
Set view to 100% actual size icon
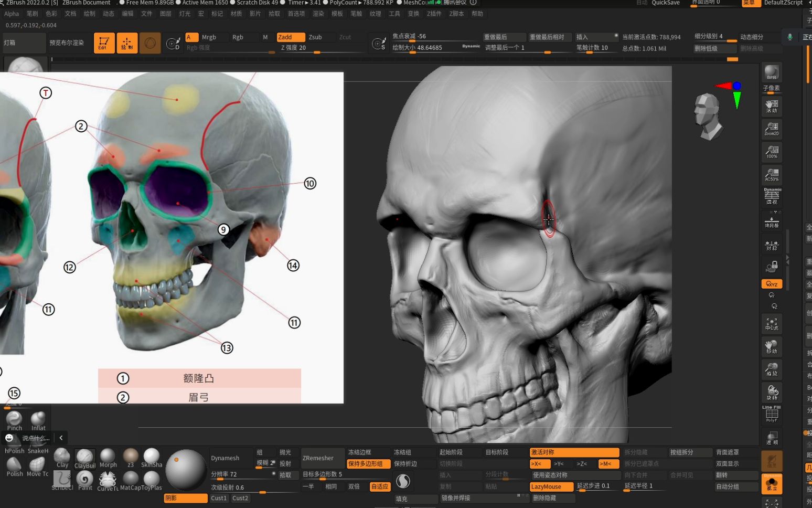[772, 152]
